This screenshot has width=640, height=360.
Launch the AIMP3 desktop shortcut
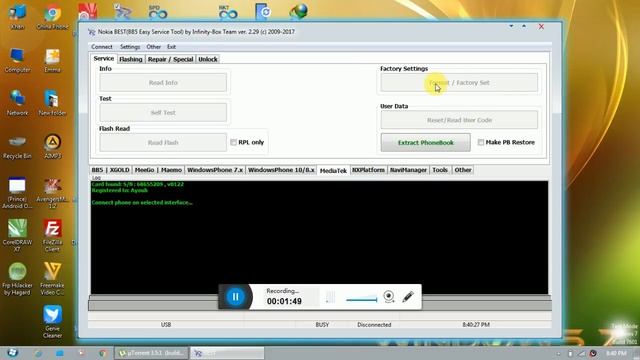click(52, 146)
